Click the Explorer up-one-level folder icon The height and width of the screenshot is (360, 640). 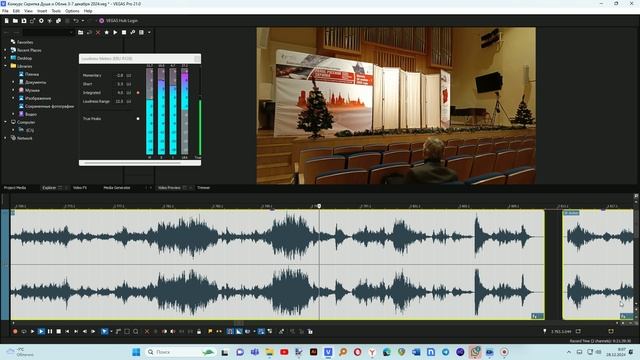pos(80,32)
